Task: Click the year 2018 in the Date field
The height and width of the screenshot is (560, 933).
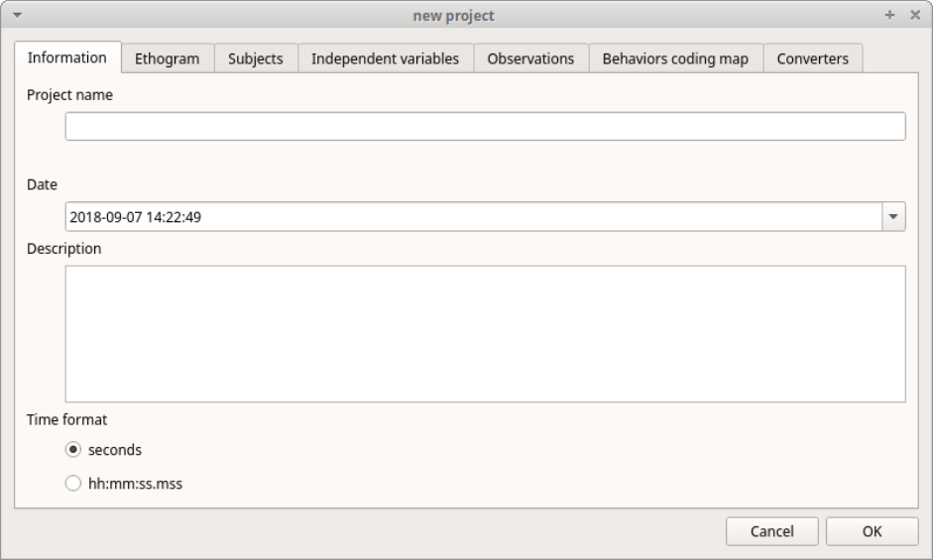Action: pos(84,216)
